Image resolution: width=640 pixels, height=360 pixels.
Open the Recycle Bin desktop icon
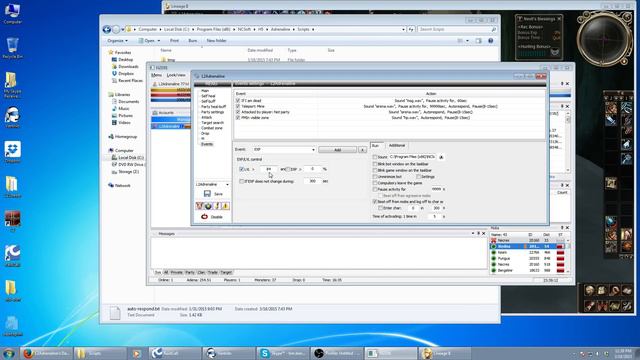pyautogui.click(x=12, y=48)
